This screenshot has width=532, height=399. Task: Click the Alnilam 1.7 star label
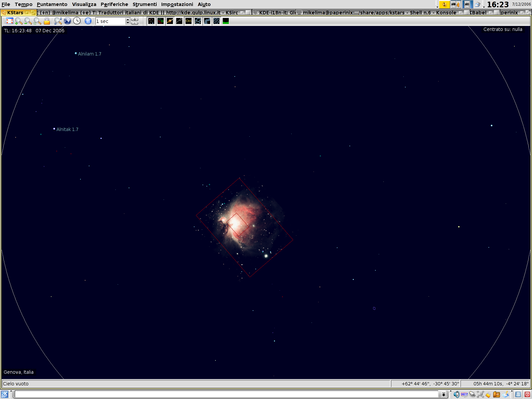click(x=89, y=54)
